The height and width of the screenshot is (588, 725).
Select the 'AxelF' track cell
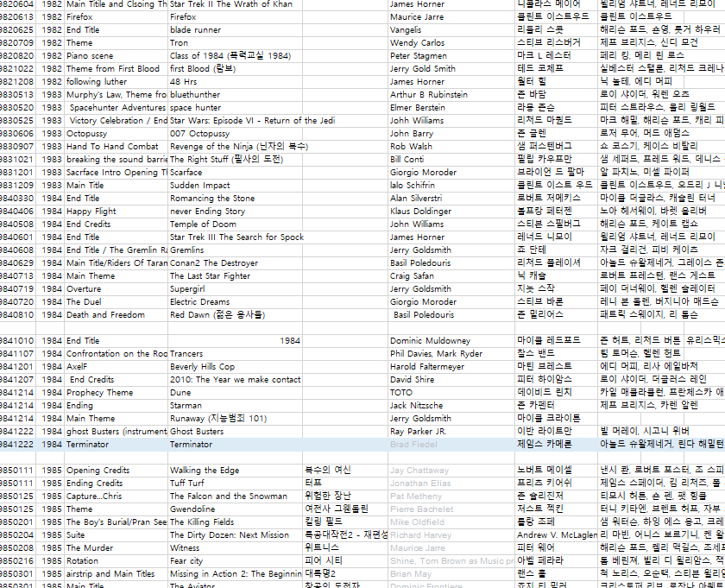(116, 367)
